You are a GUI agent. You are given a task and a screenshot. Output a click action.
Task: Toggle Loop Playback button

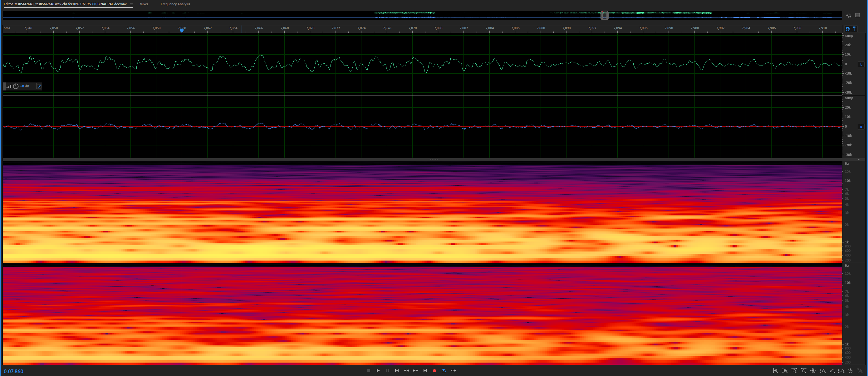[x=444, y=371]
